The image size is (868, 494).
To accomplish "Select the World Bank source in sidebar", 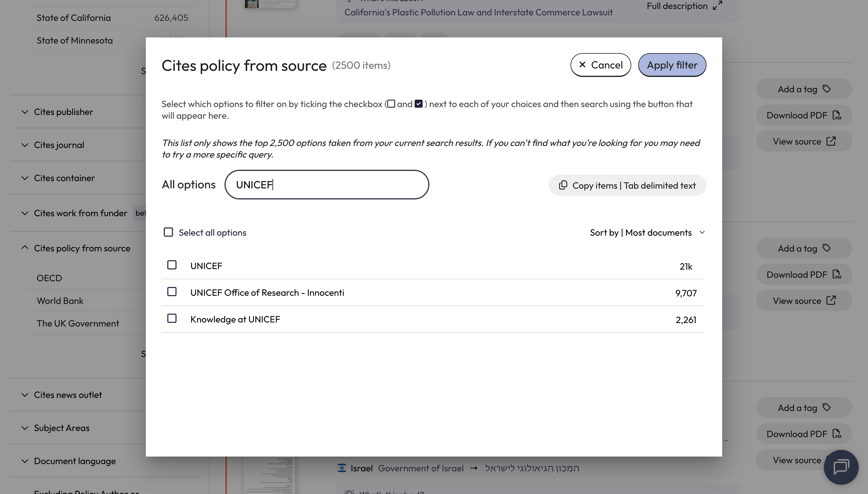I will tap(60, 301).
